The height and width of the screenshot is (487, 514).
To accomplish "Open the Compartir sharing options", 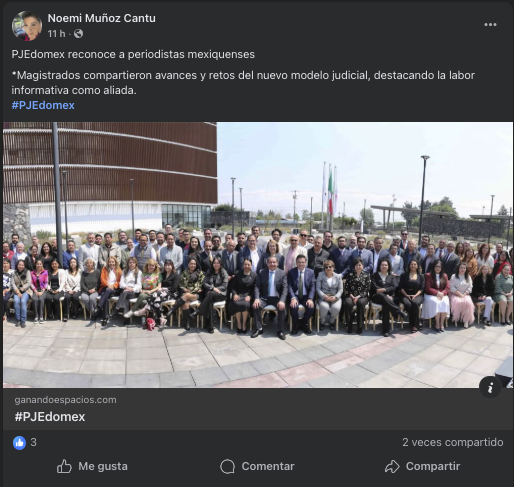I will click(433, 466).
